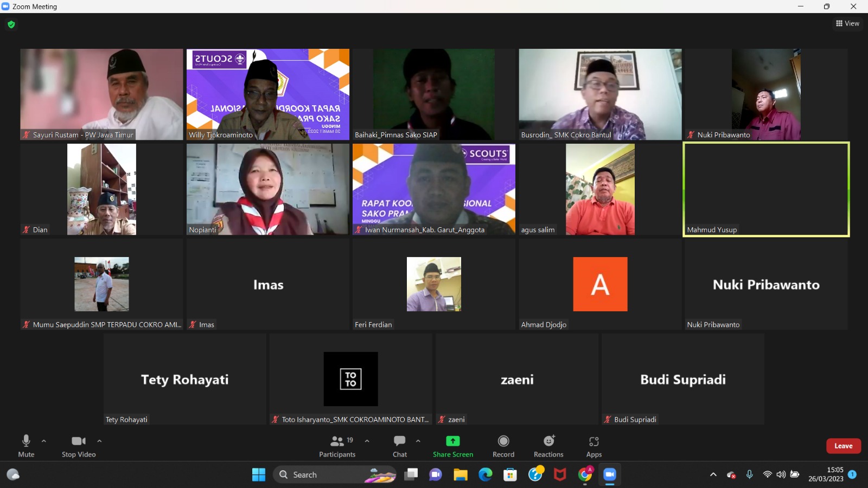Open the View layout menu
Viewport: 868px width, 488px height.
point(847,23)
